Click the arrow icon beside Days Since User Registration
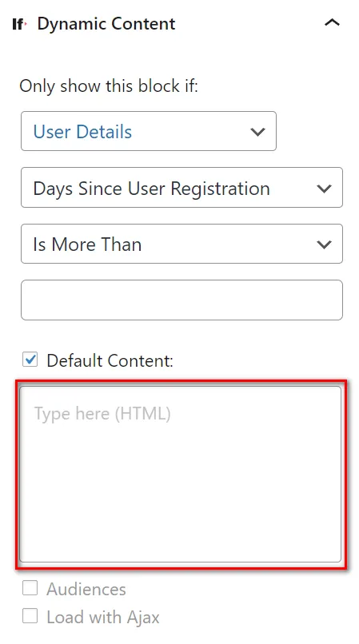 (324, 189)
